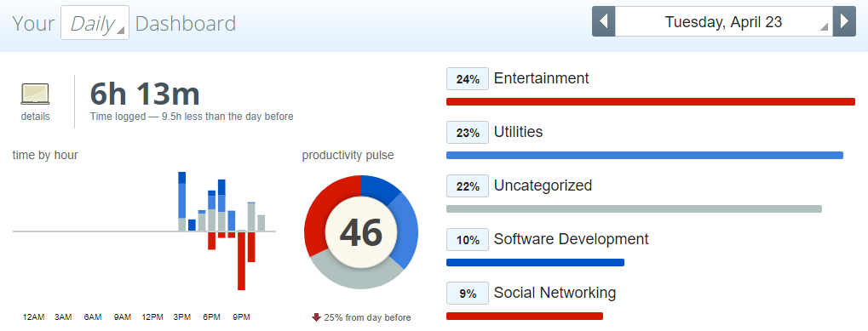Open the details link under the laptop
868x331 pixels.
click(36, 117)
